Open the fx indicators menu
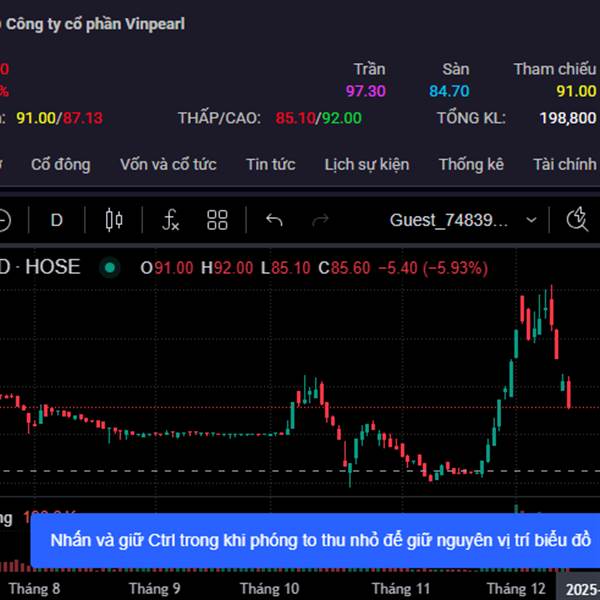The width and height of the screenshot is (600, 600). point(171,220)
